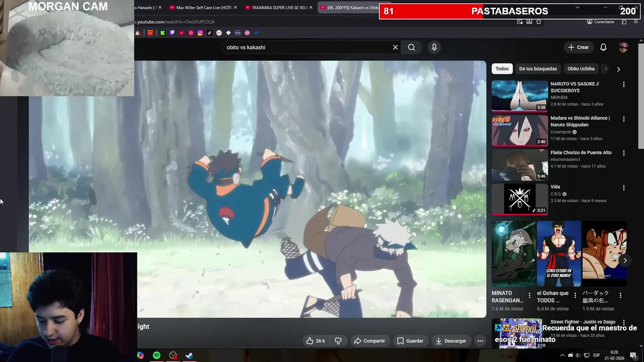Bookmark this page with the star icon
Viewport: 644px width, 362px height.
pos(538,22)
